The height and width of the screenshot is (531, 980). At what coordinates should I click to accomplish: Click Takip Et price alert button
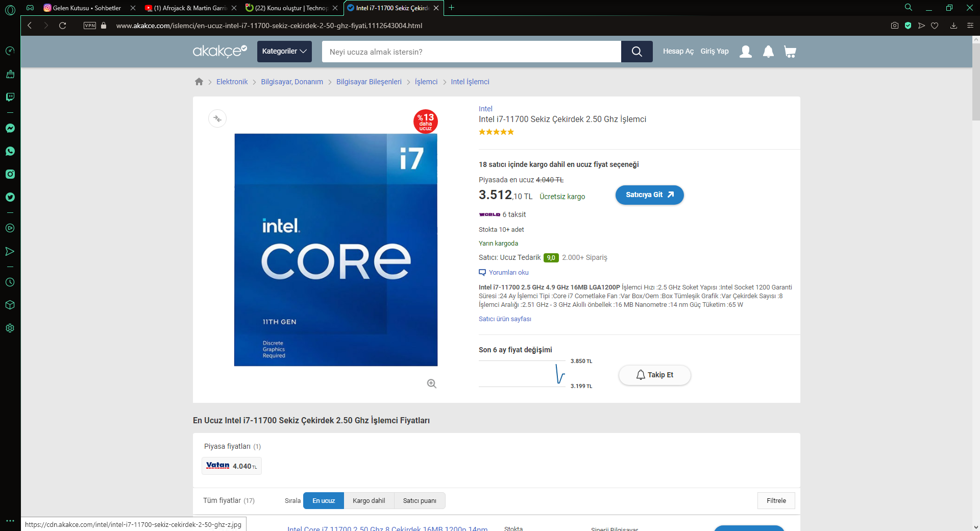tap(655, 375)
